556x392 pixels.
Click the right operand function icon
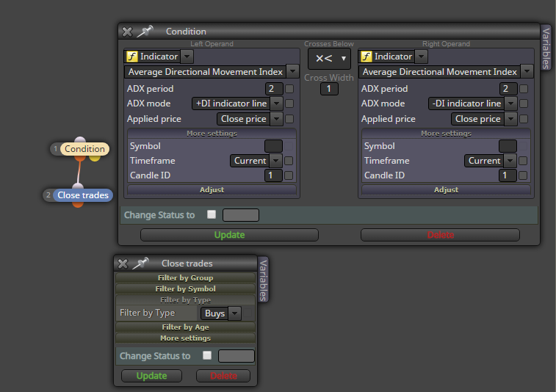366,57
